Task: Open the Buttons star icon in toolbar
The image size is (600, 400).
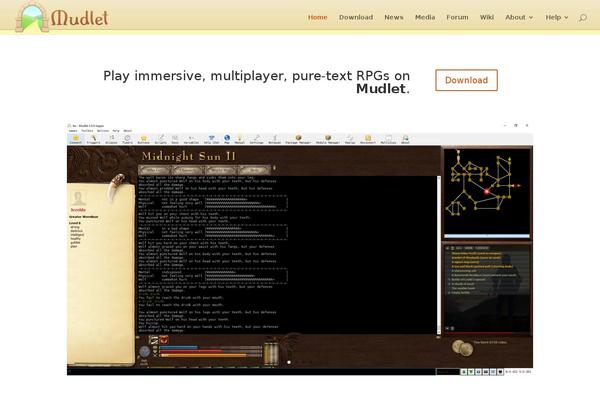Action: 143,139
